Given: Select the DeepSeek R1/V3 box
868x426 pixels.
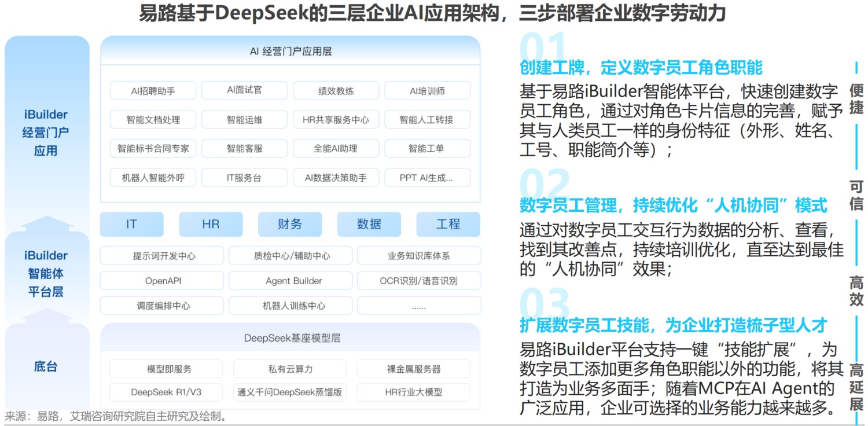Looking at the screenshot, I should tap(166, 392).
